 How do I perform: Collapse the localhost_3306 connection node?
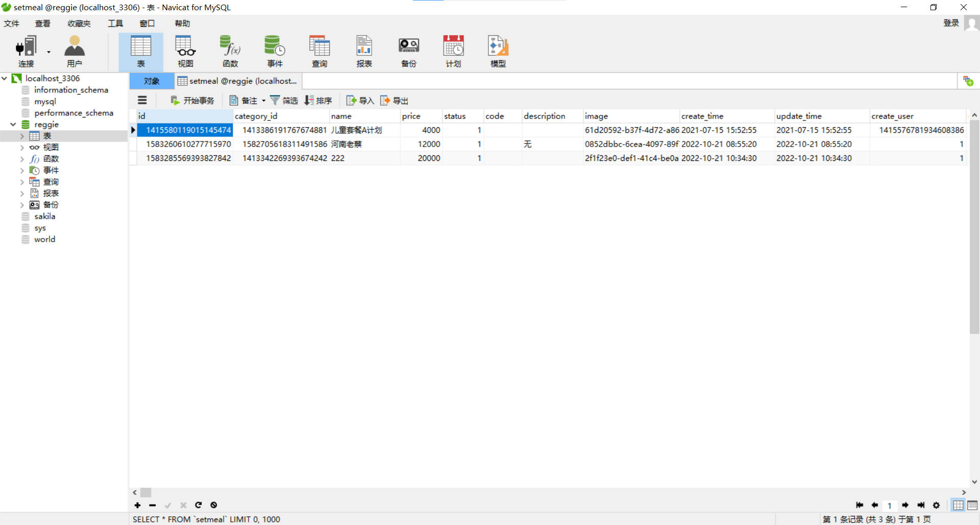[x=5, y=78]
